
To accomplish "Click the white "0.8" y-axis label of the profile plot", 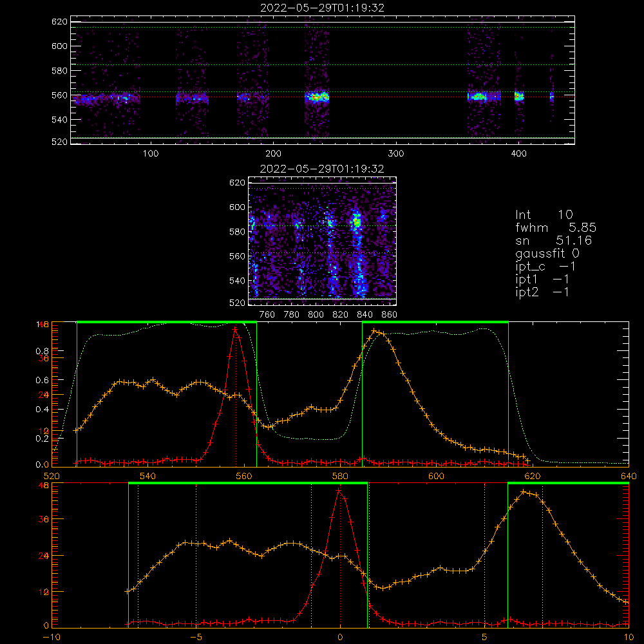I will (x=43, y=351).
